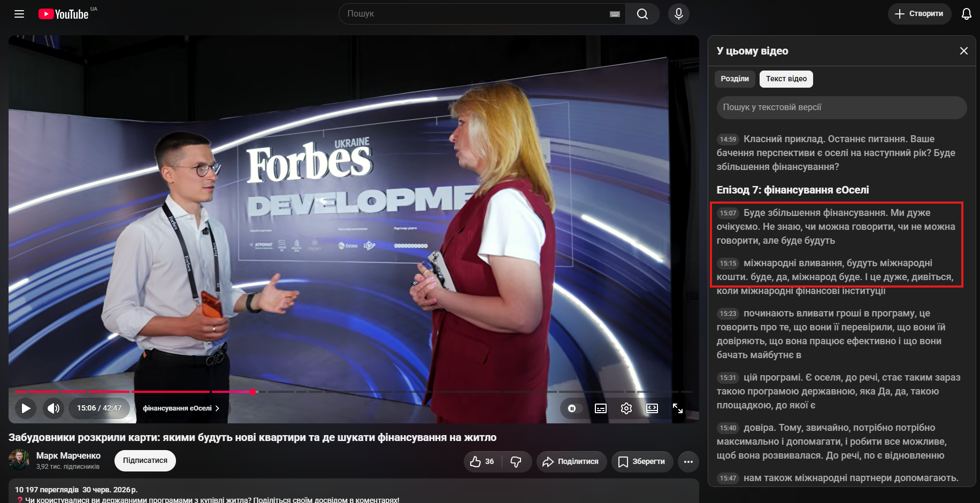Open the on-screen keyboard in search

coord(615,14)
